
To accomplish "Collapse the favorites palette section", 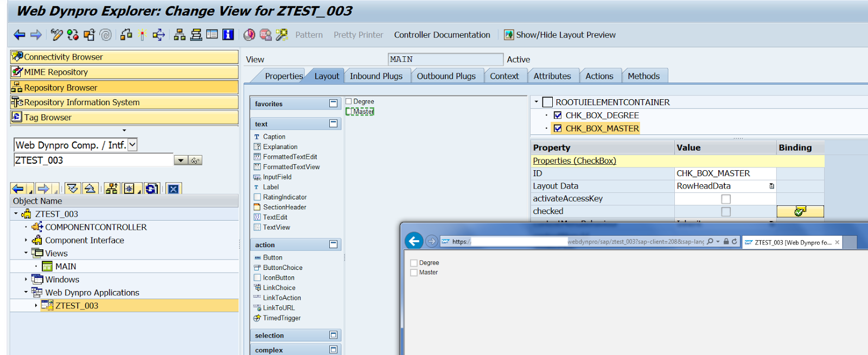I will [334, 104].
